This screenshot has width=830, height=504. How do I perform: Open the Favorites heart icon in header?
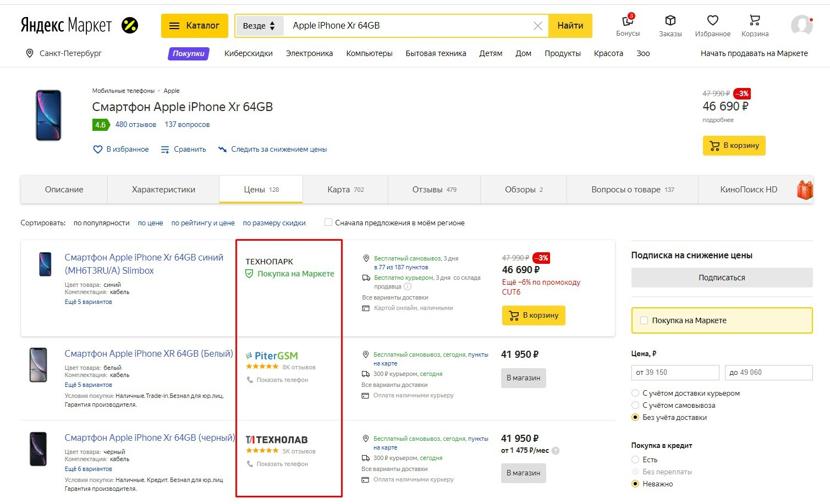tap(712, 20)
